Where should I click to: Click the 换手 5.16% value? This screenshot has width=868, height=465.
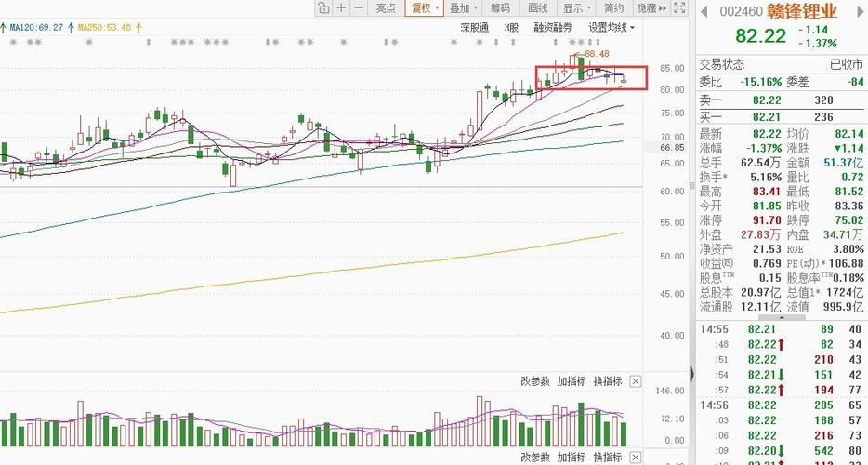[767, 178]
